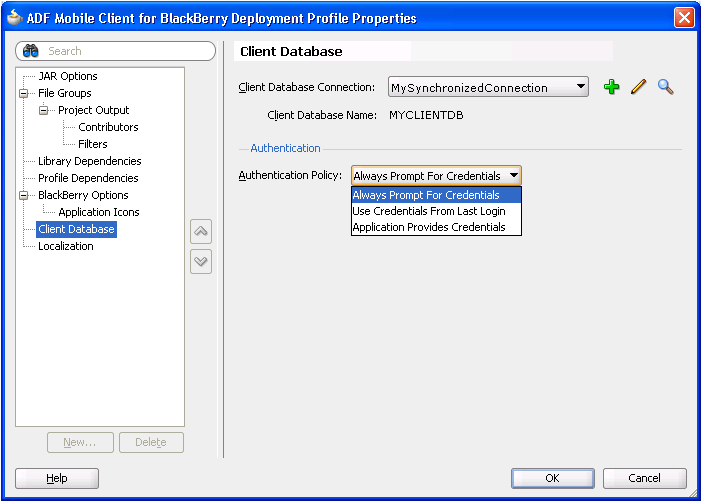Click the Cancel button

[644, 478]
